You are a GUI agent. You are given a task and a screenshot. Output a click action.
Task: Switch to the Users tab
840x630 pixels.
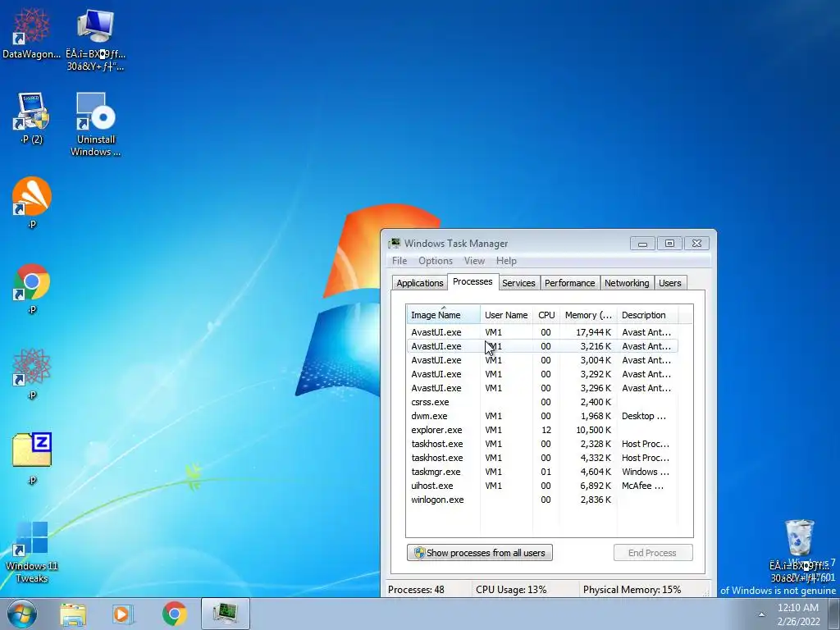tap(670, 283)
